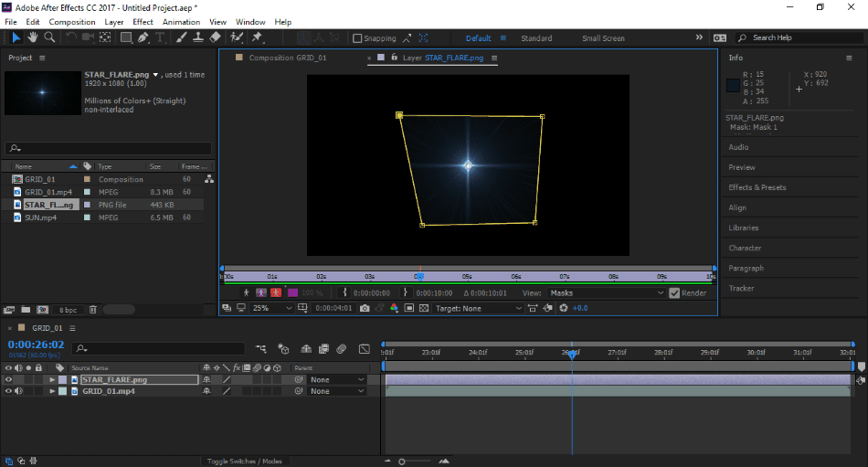Hide the STAR_FLARE.png layer eye

coord(8,379)
